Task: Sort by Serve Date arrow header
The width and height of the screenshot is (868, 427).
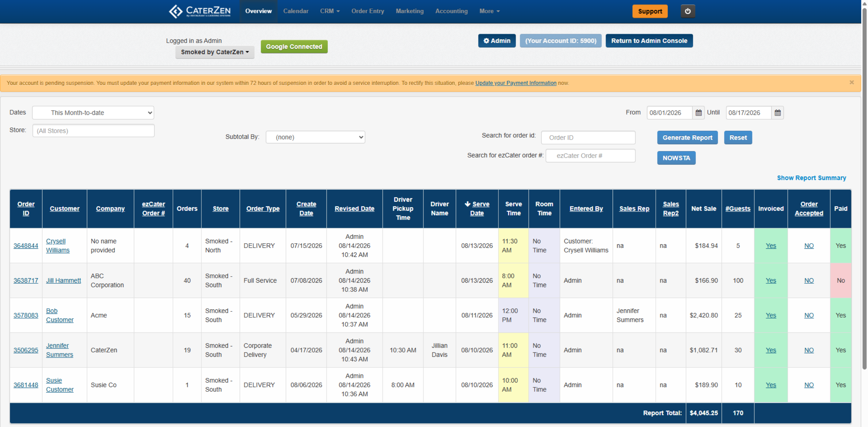Action: pyautogui.click(x=477, y=208)
